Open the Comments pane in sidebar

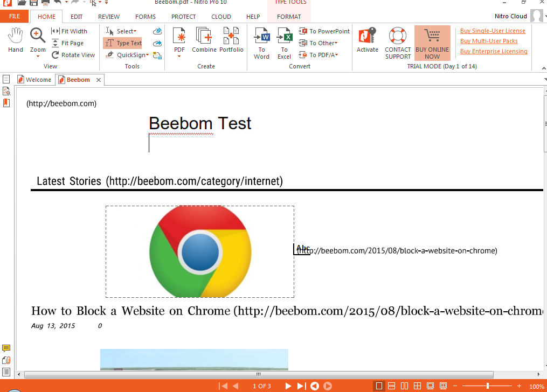pyautogui.click(x=6, y=348)
